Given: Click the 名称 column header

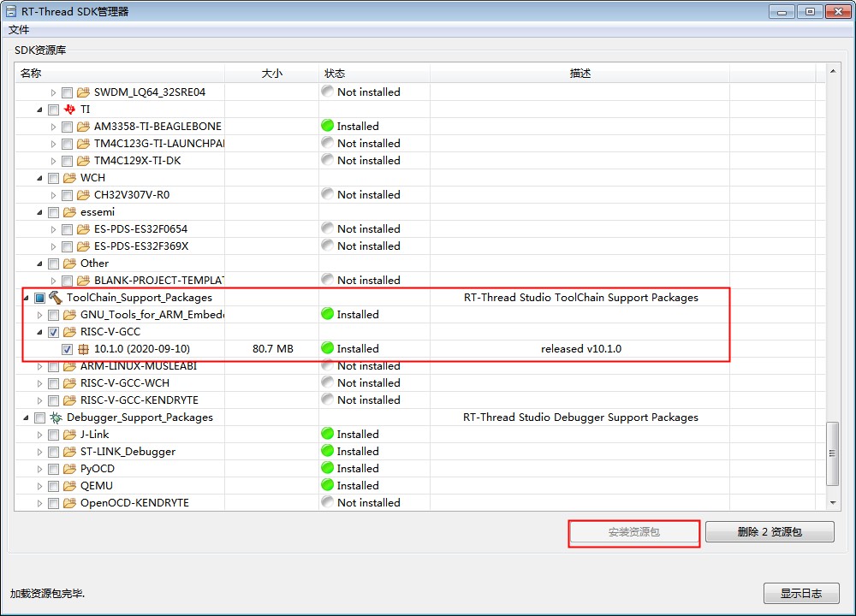Looking at the screenshot, I should (120, 73).
